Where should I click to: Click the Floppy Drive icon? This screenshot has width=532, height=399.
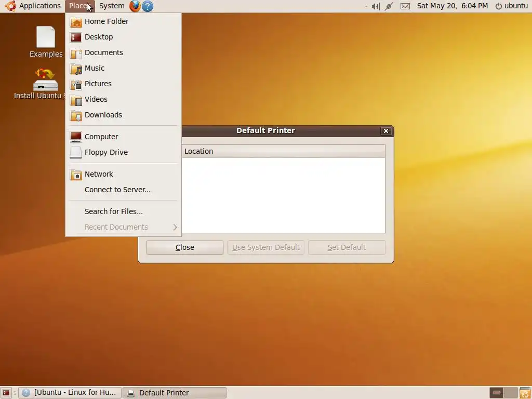tap(76, 153)
